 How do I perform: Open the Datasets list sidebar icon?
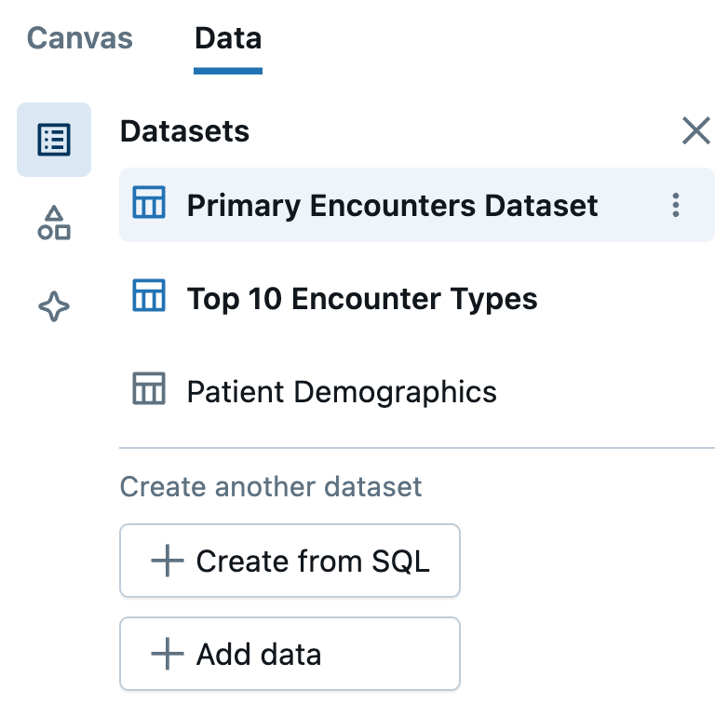54,140
